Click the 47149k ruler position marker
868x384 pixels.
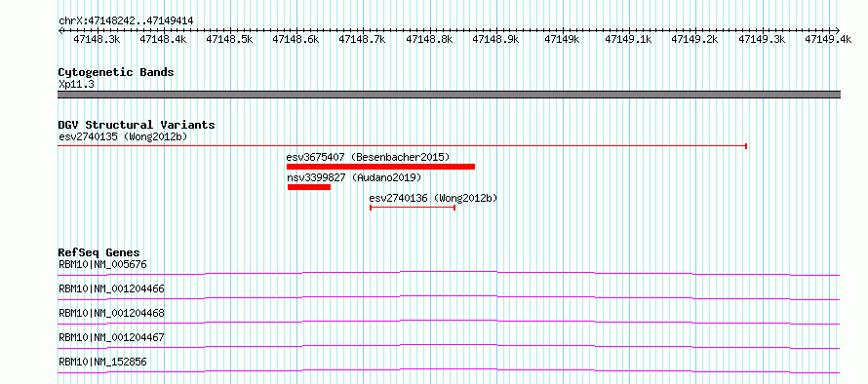[563, 39]
